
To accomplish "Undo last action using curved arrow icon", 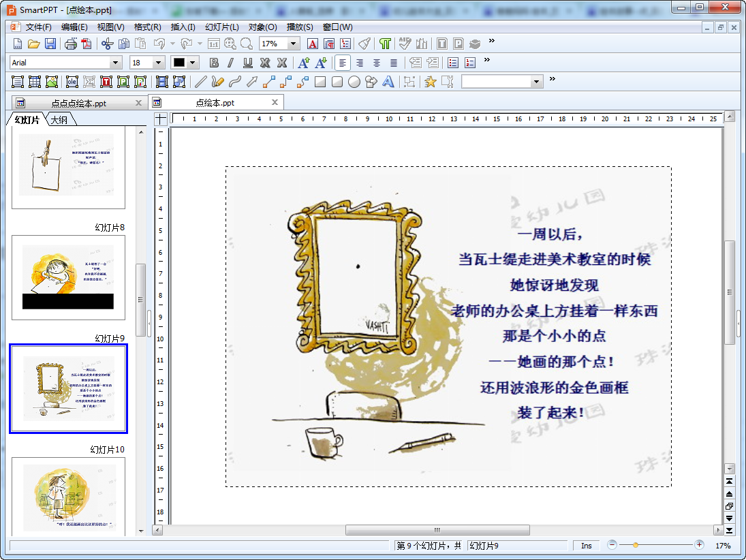I will tap(159, 44).
